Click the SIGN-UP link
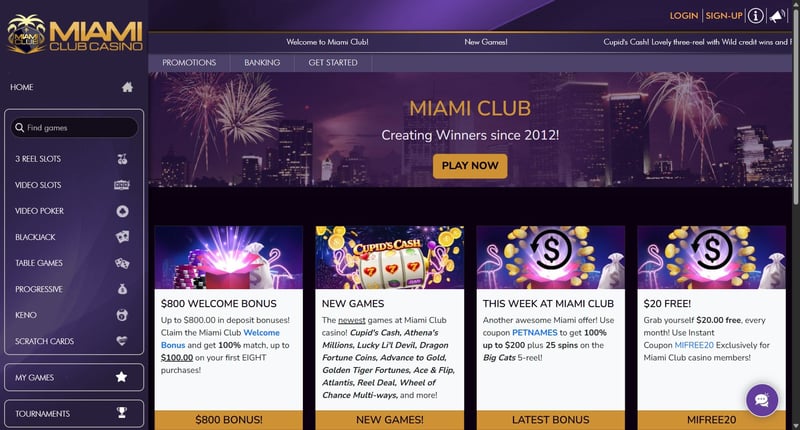This screenshot has width=800, height=430. [x=723, y=16]
